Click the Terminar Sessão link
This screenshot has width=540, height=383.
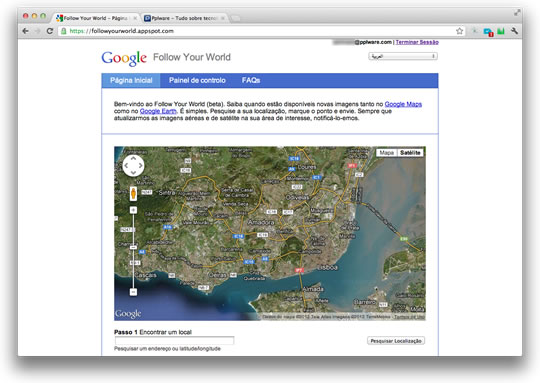(417, 42)
